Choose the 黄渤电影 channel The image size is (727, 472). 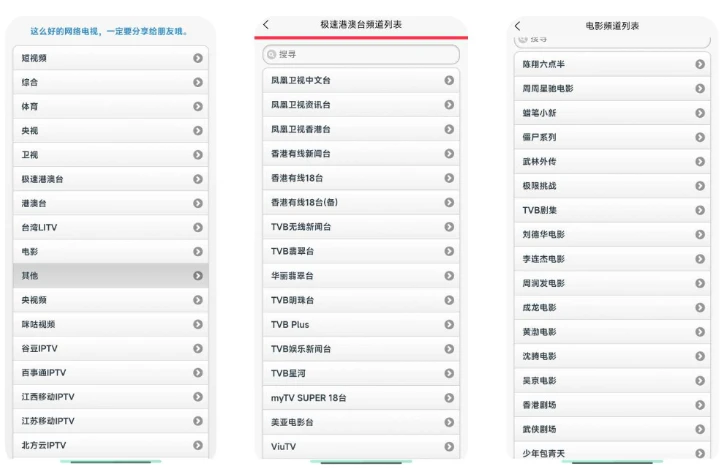(x=612, y=332)
